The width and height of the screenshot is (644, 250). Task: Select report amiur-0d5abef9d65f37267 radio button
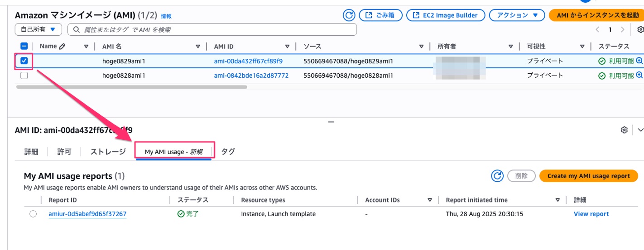(33, 214)
